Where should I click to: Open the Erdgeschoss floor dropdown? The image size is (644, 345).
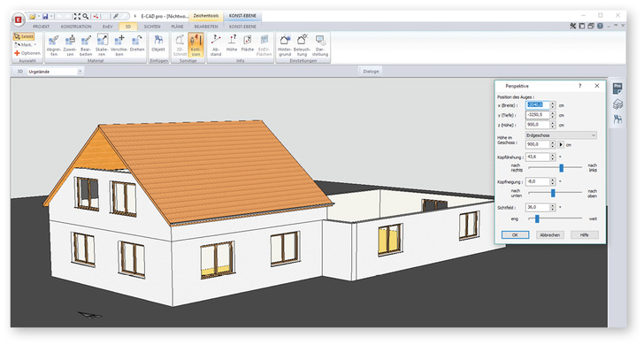click(x=561, y=135)
